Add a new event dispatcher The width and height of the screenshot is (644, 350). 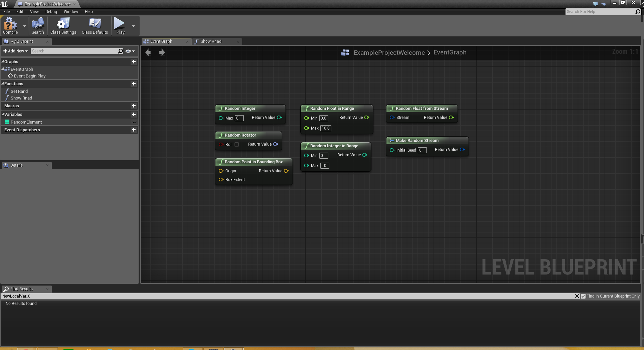tap(134, 130)
